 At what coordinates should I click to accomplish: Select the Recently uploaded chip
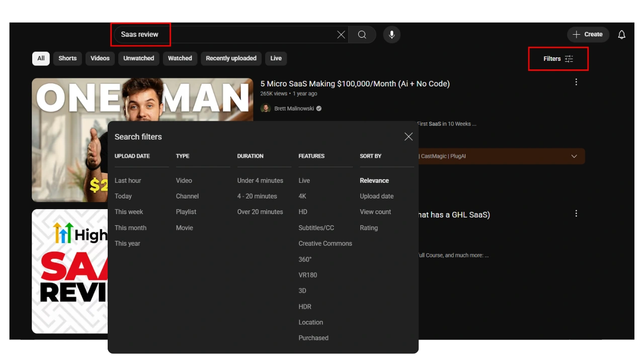tap(231, 58)
